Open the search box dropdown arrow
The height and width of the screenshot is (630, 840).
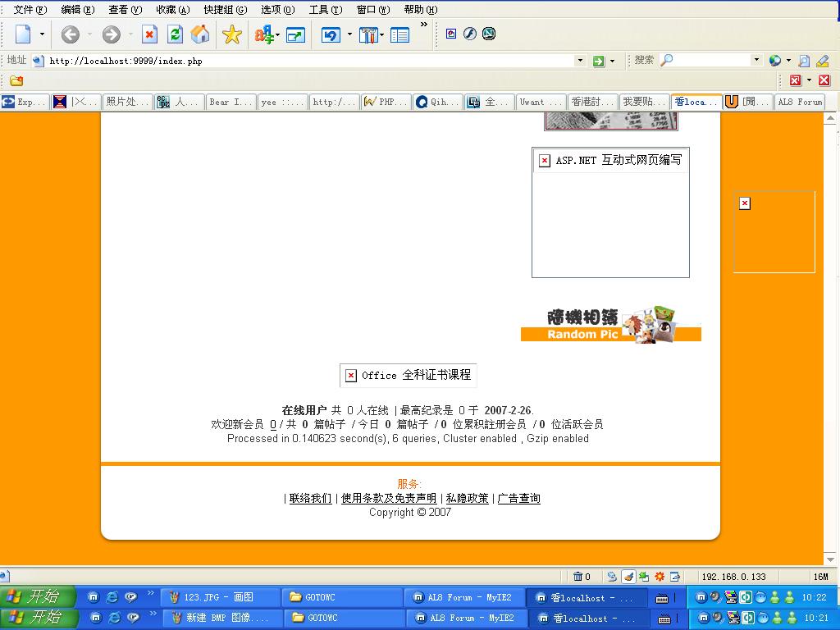tap(756, 60)
